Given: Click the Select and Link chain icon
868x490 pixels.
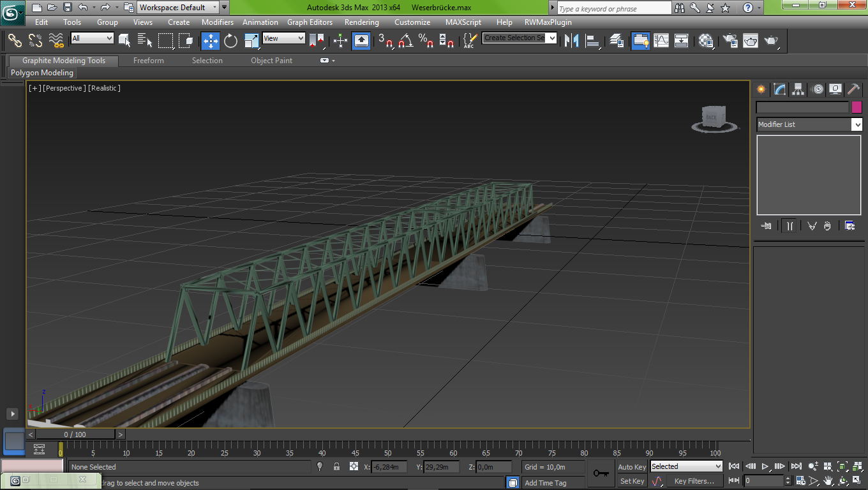Looking at the screenshot, I should click(x=15, y=41).
